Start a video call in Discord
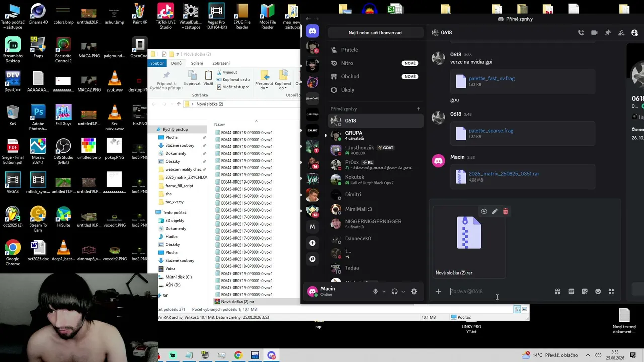 594,33
